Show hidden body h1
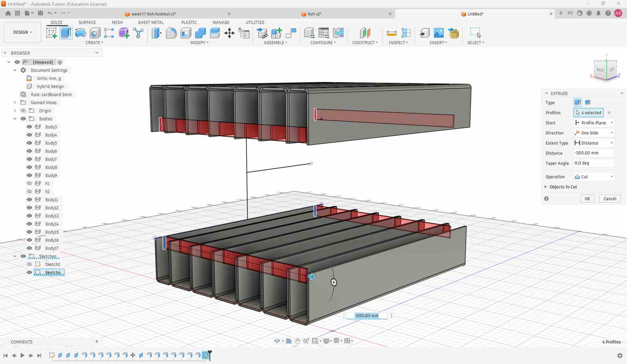The height and width of the screenshot is (364, 627). tap(29, 183)
